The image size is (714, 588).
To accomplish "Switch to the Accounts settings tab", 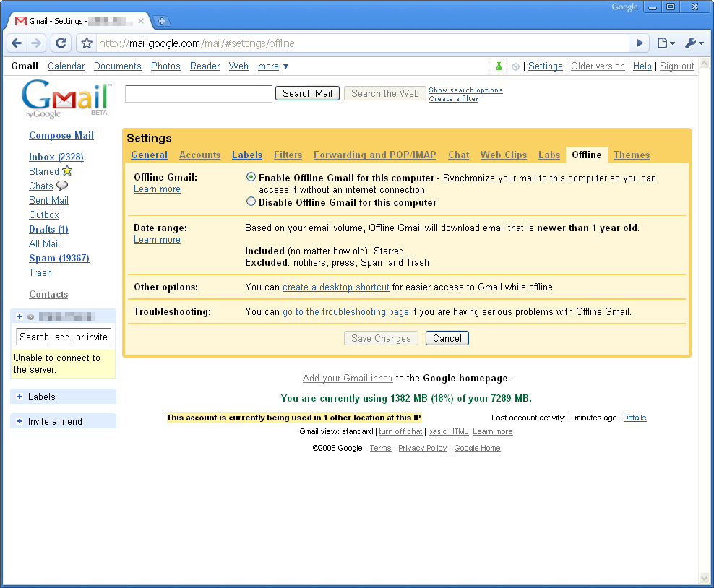I will point(200,155).
